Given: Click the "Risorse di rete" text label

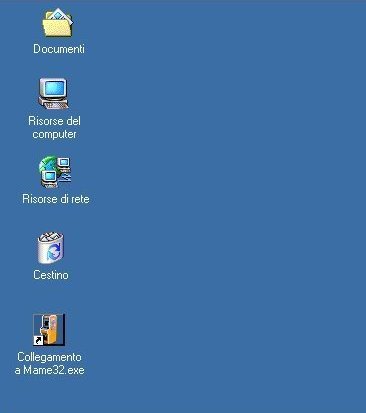Looking at the screenshot, I should pos(56,199).
